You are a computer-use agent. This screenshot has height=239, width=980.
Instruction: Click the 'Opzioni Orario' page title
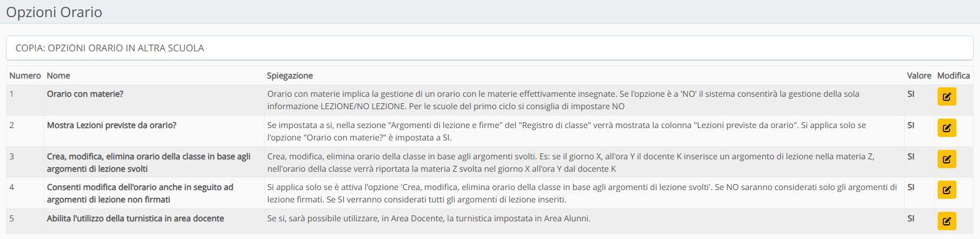click(x=54, y=12)
